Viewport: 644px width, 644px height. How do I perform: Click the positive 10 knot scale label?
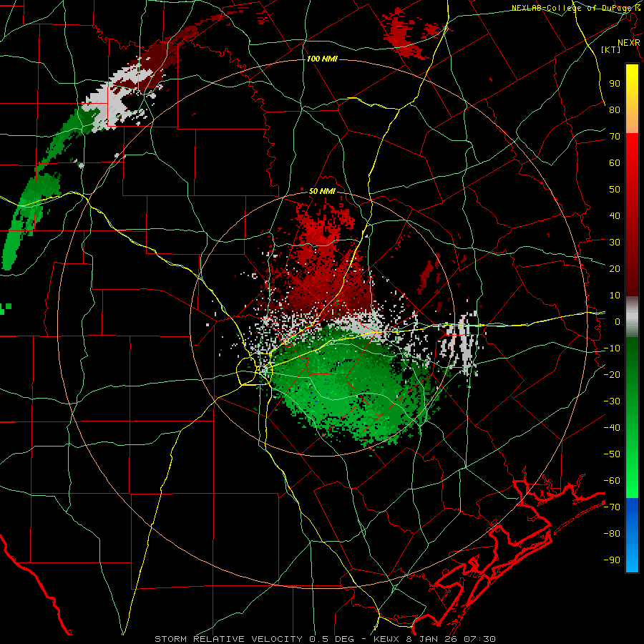click(x=615, y=296)
